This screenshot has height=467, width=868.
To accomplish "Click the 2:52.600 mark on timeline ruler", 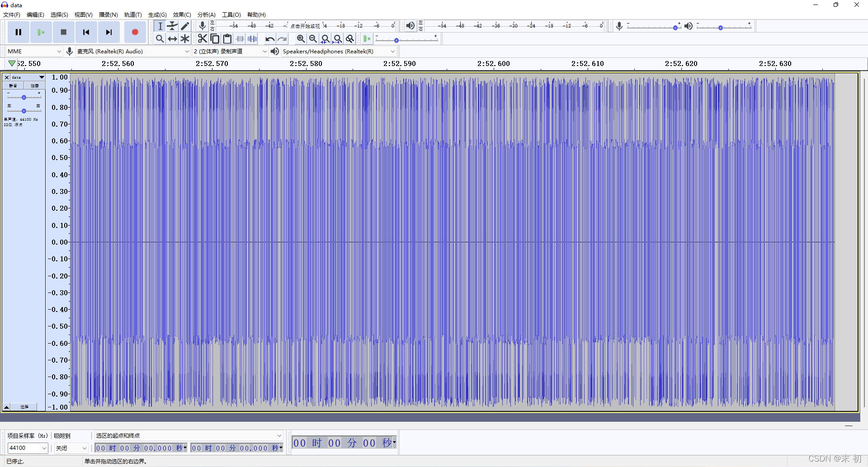I will (493, 64).
